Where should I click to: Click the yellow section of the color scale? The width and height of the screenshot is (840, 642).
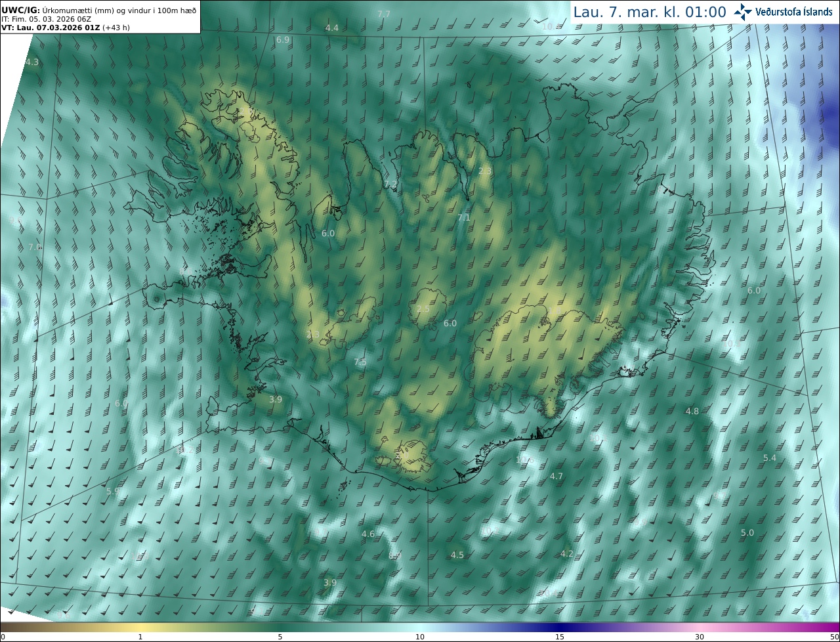pos(141,628)
